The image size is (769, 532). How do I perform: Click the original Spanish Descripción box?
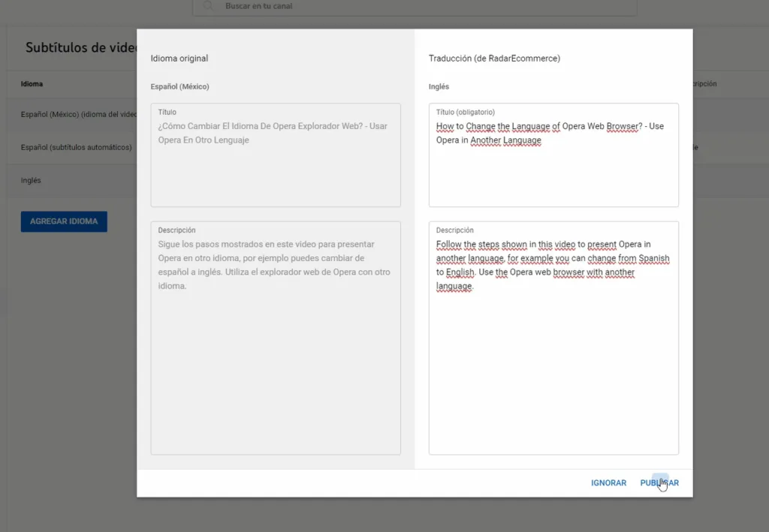[276, 338]
